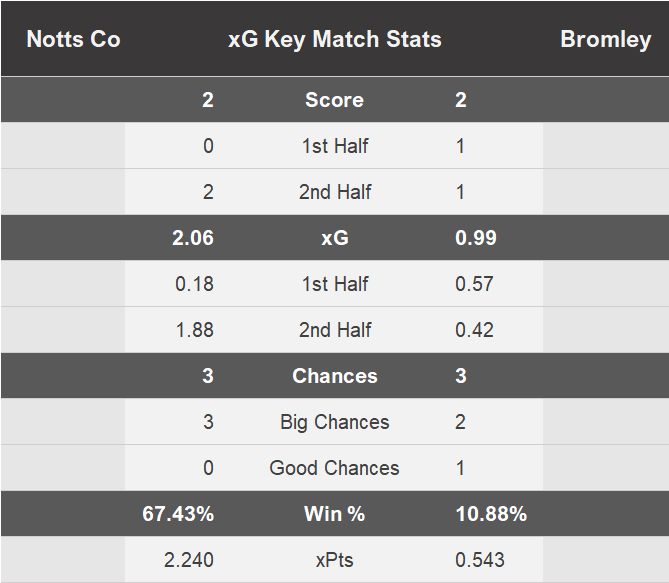The image size is (669, 583).
Task: Click Notts Co 2nd Half xG 1.88
Action: pos(194,330)
